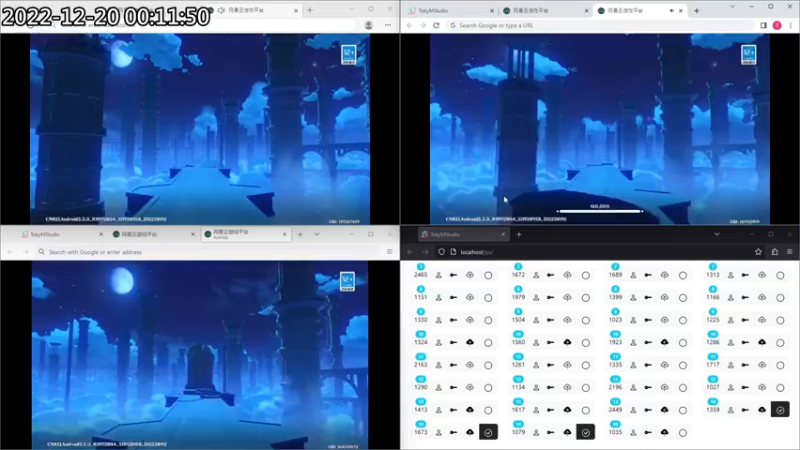Screen dimensions: 800x450
Task: Click the user icon in row 1134
Action: pos(536,387)
